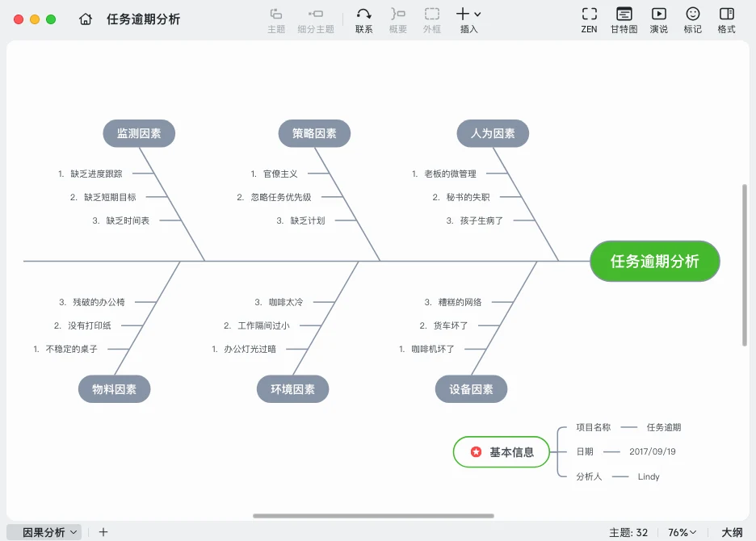The height and width of the screenshot is (541, 756).
Task: Select the 联系 relationship tool
Action: point(363,19)
